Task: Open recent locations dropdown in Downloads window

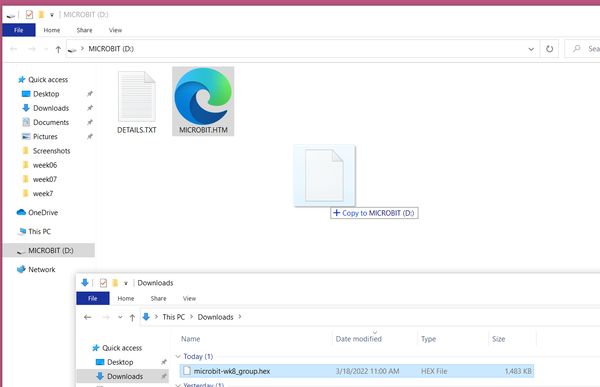Action: (x=120, y=317)
